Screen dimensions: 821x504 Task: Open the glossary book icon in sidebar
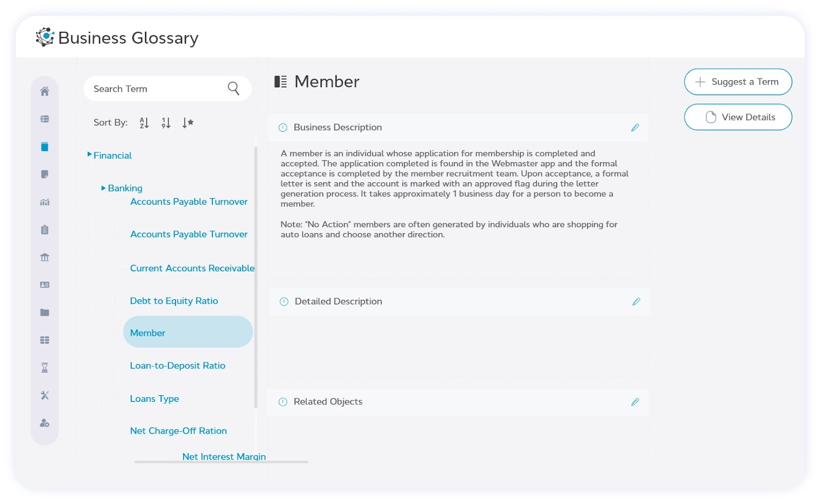click(x=45, y=147)
